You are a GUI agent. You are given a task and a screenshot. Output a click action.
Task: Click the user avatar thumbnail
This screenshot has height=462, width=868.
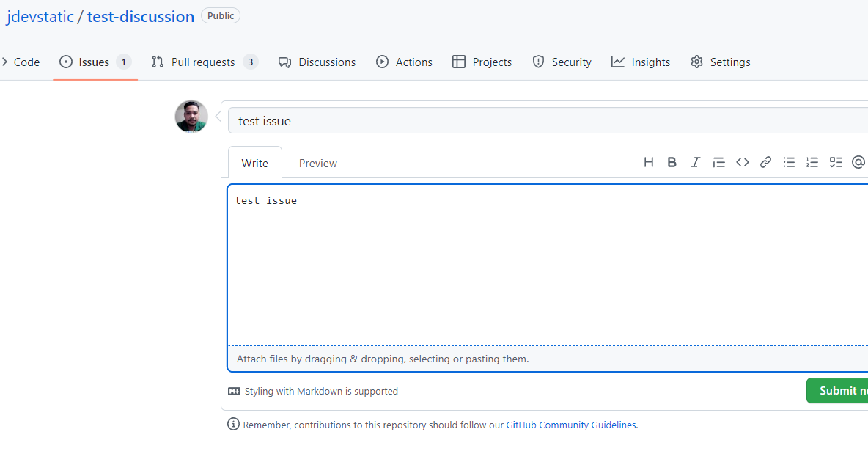pyautogui.click(x=191, y=116)
